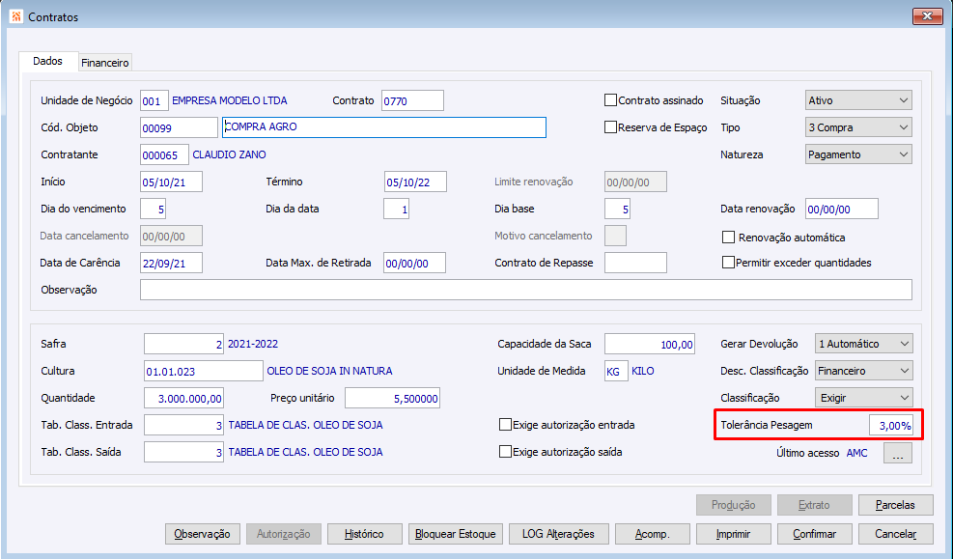Click the Preço unitário field
Image resolution: width=953 pixels, height=560 pixels.
(x=393, y=398)
